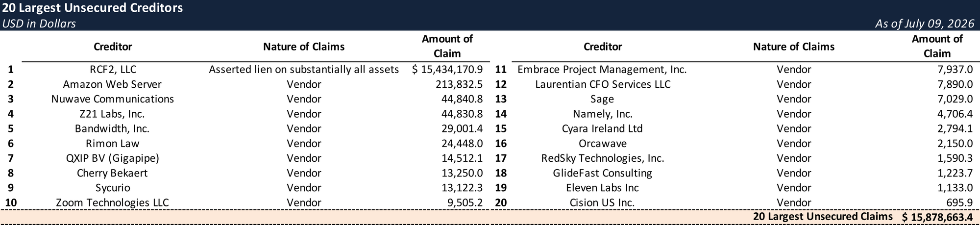Click the amount '7,937.0'

(x=955, y=70)
